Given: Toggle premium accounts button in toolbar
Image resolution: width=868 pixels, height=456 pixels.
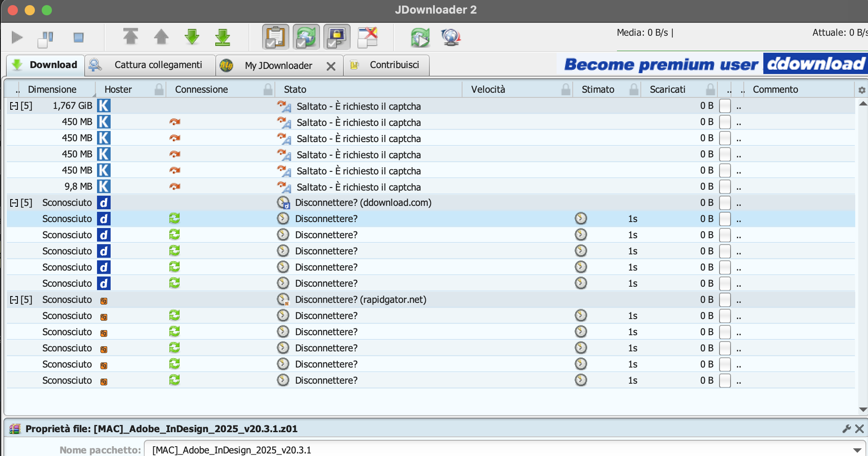Looking at the screenshot, I should click(337, 37).
